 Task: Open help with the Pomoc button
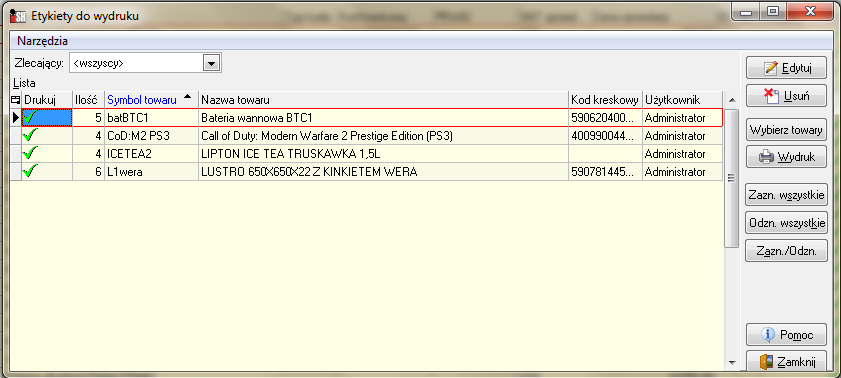[x=786, y=335]
